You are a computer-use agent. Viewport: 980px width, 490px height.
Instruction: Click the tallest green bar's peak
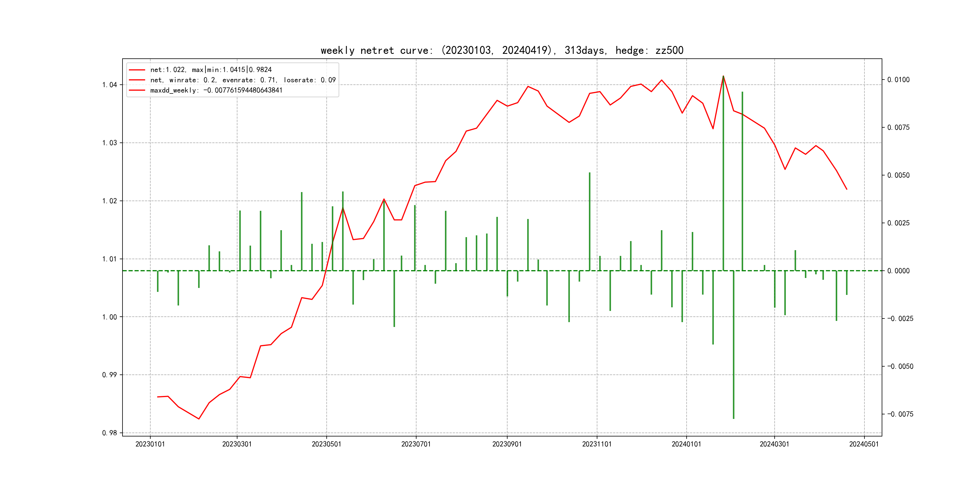coord(723,77)
